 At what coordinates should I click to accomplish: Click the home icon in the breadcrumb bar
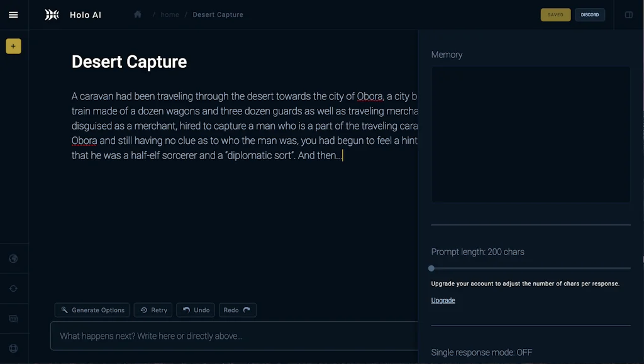pos(137,14)
